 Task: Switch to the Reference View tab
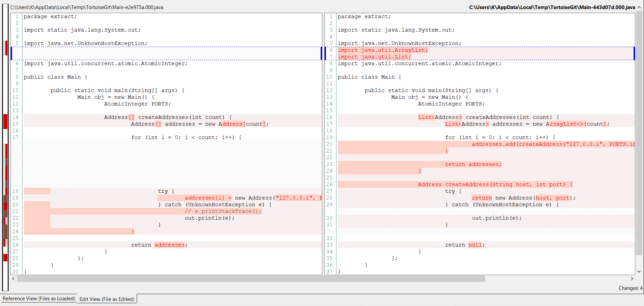(x=39, y=299)
